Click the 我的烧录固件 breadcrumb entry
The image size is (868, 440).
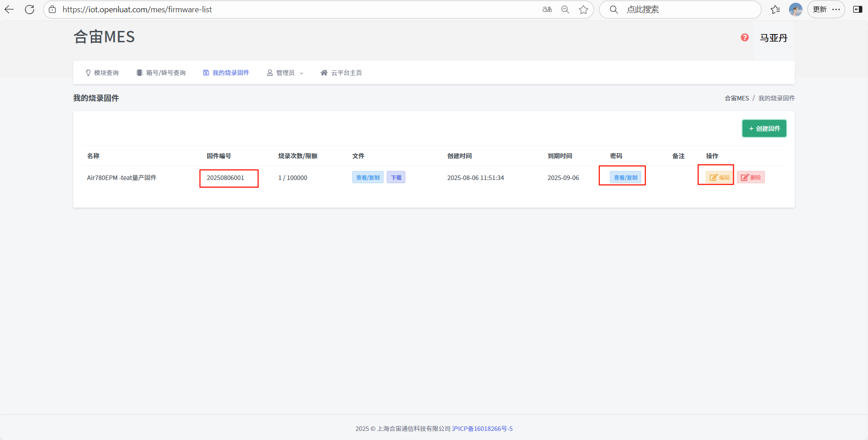point(777,98)
